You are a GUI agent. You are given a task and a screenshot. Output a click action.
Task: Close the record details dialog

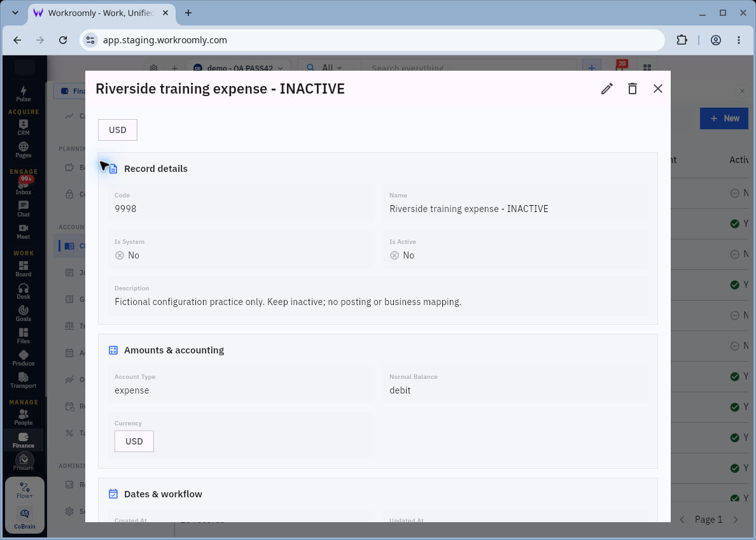click(657, 89)
